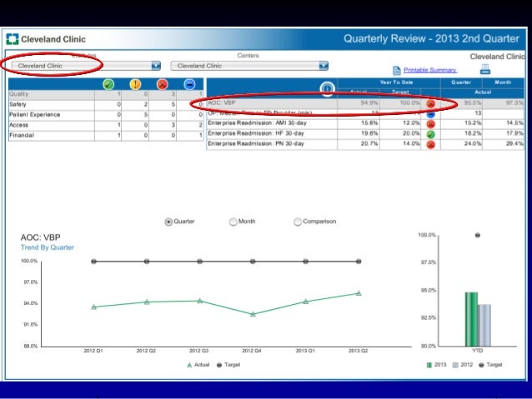Click the 2012 legend swatch under YTD chart

(455, 365)
